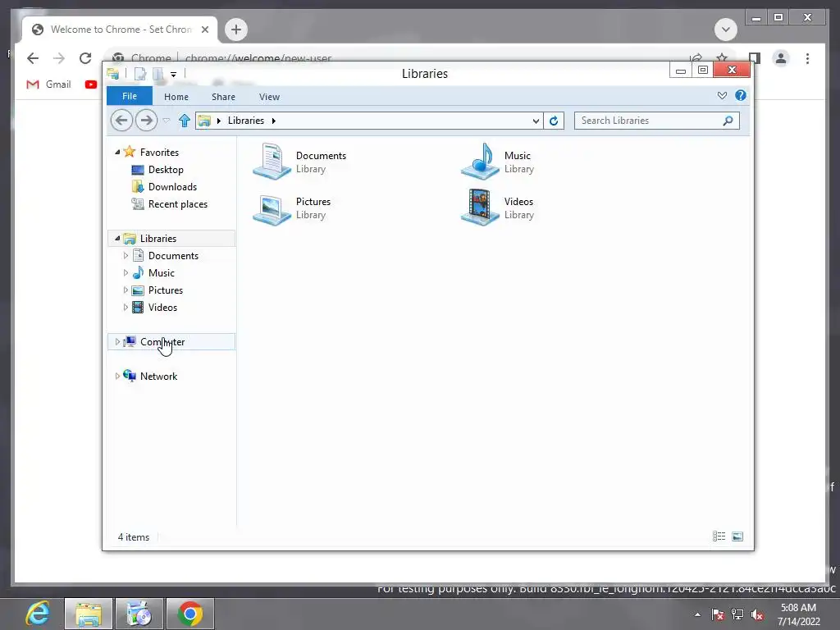Switch to Large icons view in status bar
Viewport: 840px width, 630px height.
point(737,536)
